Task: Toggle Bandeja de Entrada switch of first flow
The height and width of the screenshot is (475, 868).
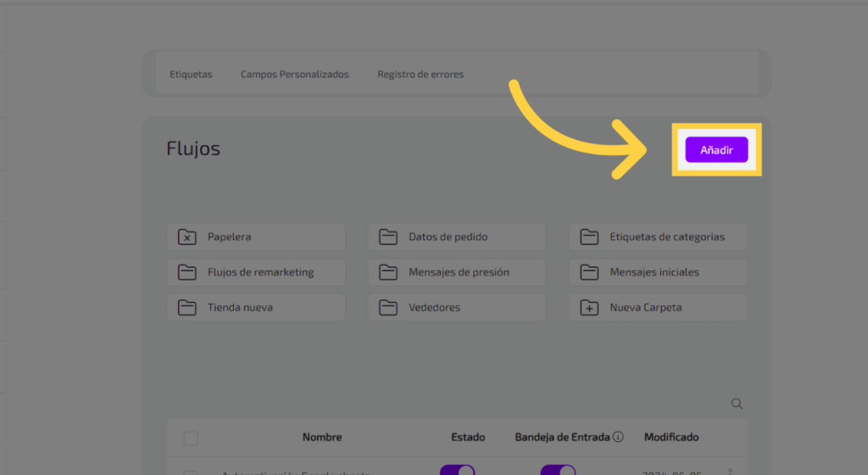Action: tap(558, 470)
